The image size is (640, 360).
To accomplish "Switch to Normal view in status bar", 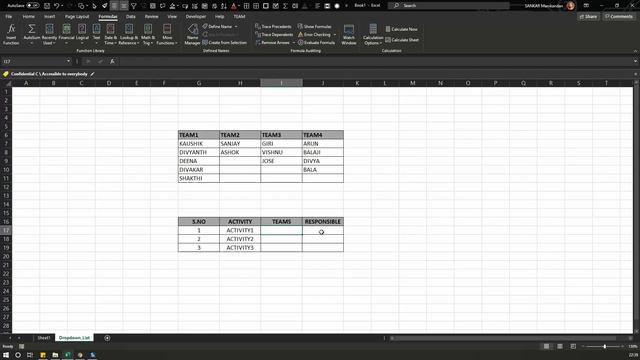I will (x=546, y=347).
